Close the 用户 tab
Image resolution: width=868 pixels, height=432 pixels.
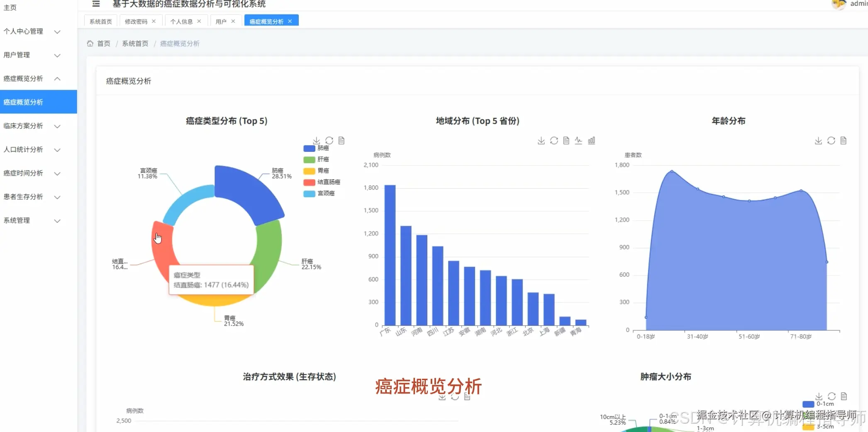233,21
